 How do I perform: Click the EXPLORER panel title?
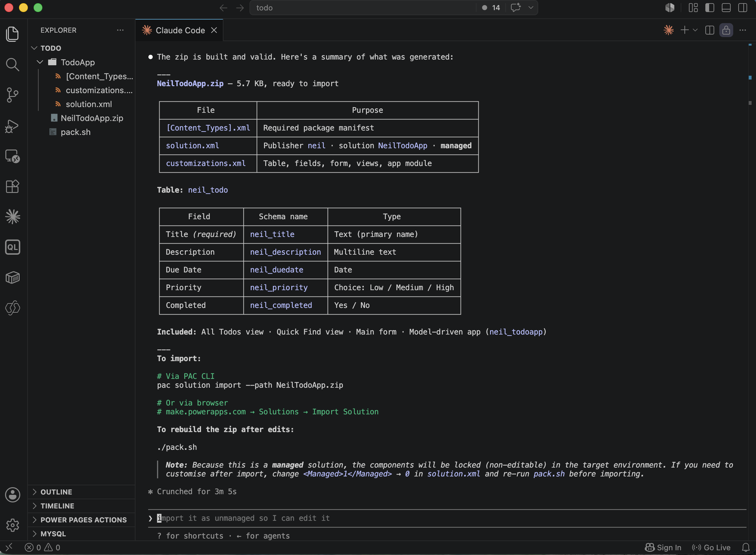[59, 30]
